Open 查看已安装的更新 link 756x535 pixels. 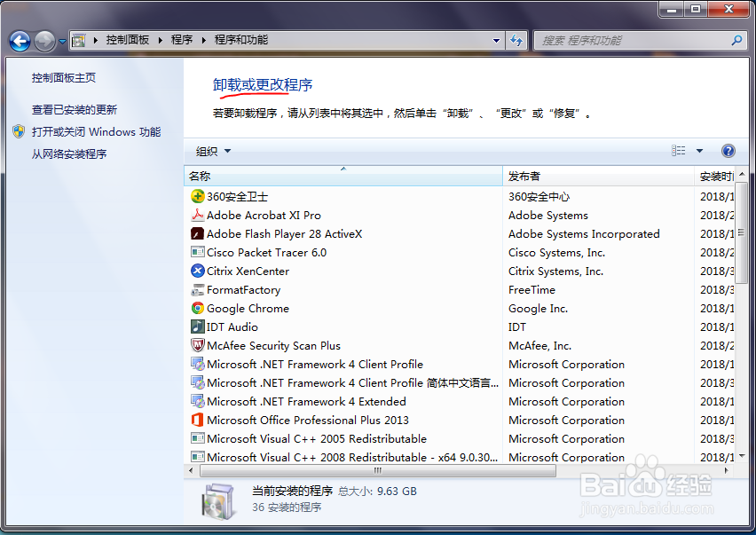(75, 109)
